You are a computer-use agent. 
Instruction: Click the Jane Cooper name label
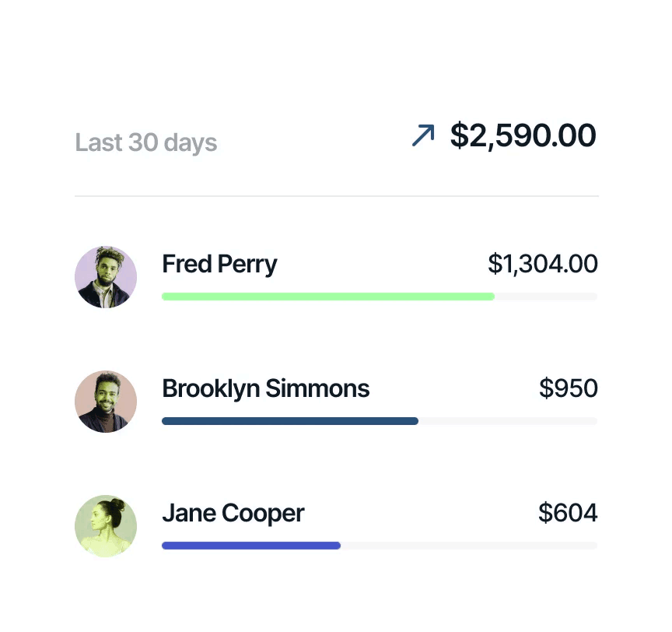[233, 514]
